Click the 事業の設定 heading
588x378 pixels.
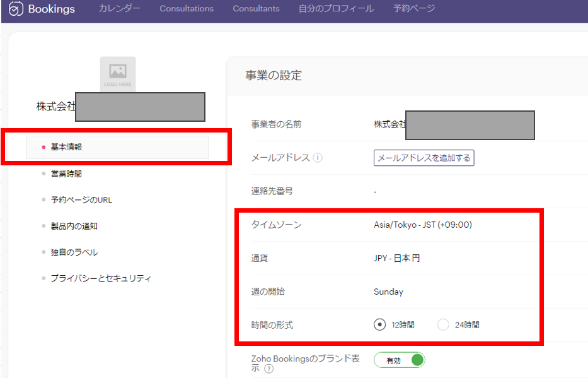click(x=274, y=76)
